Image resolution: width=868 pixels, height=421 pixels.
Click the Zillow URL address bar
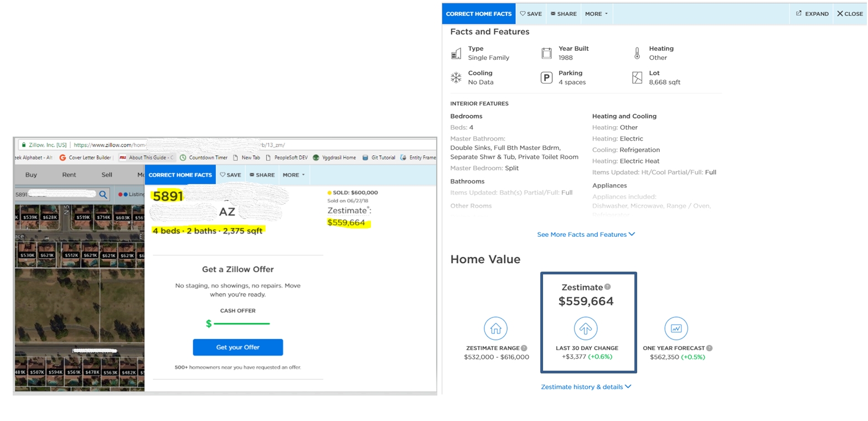coord(221,145)
